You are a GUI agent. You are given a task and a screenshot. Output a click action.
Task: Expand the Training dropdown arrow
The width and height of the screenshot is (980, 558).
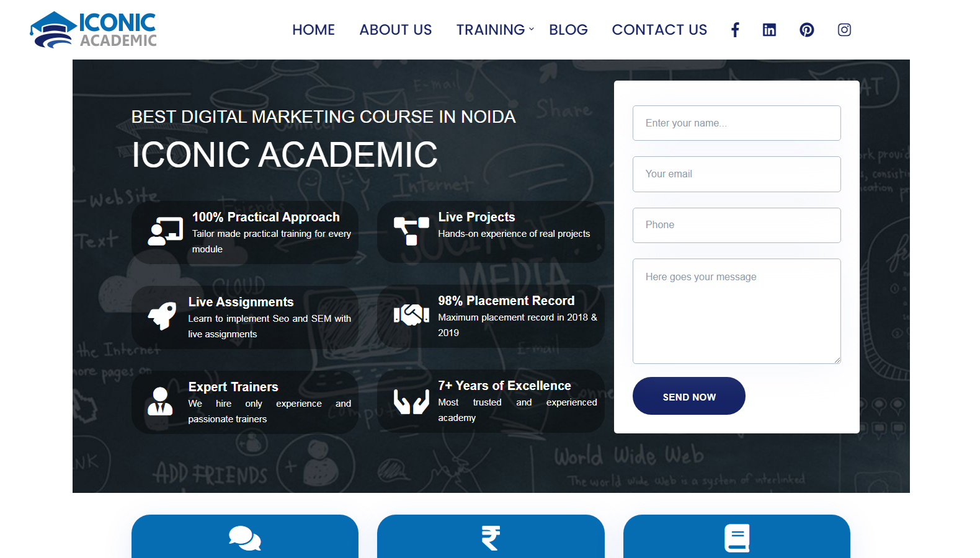[x=532, y=29]
